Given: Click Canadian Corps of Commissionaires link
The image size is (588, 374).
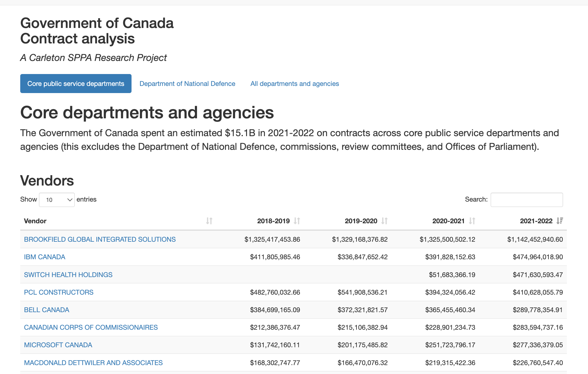Looking at the screenshot, I should tap(91, 327).
